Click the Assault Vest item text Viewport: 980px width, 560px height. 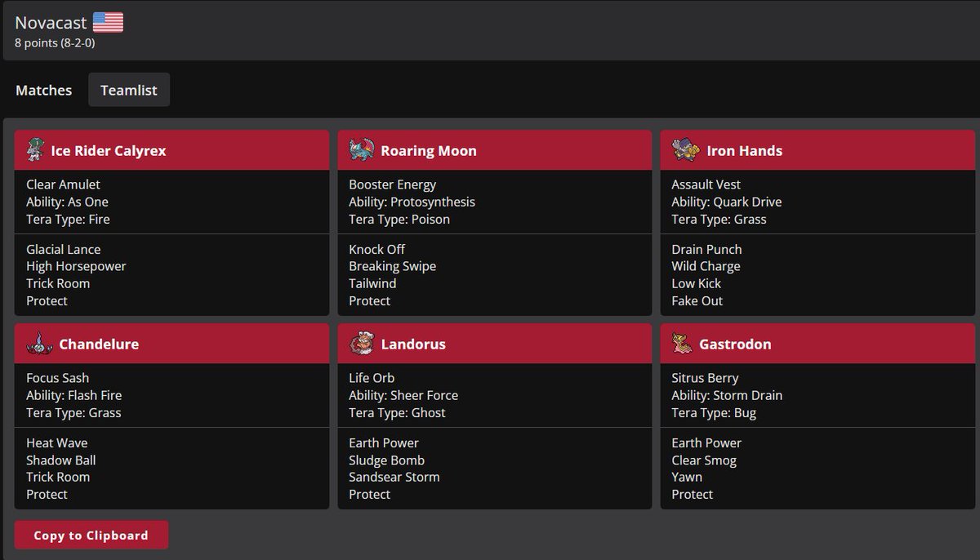[x=706, y=184]
